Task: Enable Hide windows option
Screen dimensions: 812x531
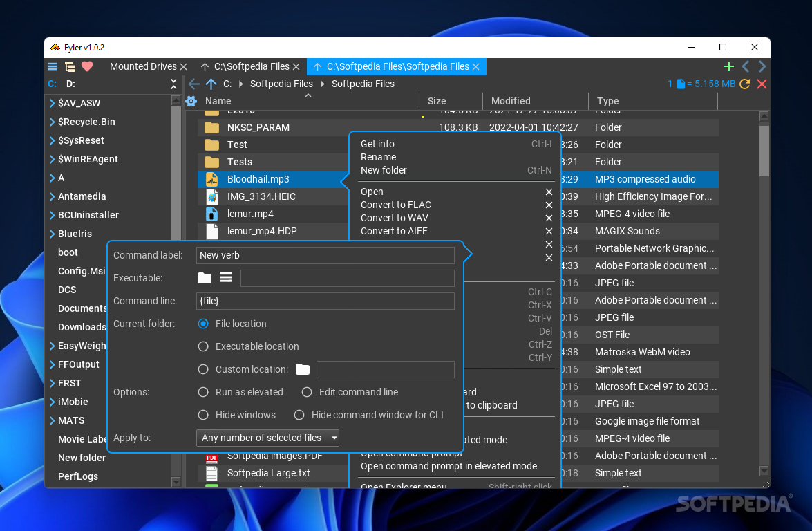Action: (x=203, y=415)
